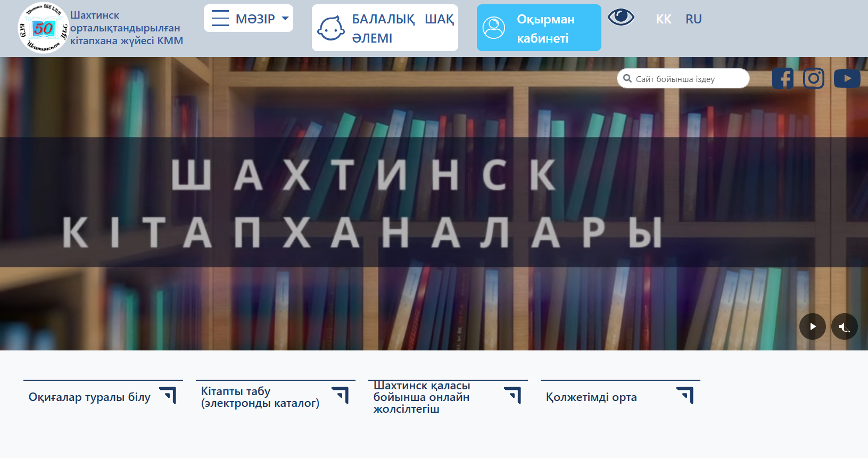The height and width of the screenshot is (458, 868).
Task: Focus the Сайт бойынша іздеу search field
Action: tap(683, 79)
